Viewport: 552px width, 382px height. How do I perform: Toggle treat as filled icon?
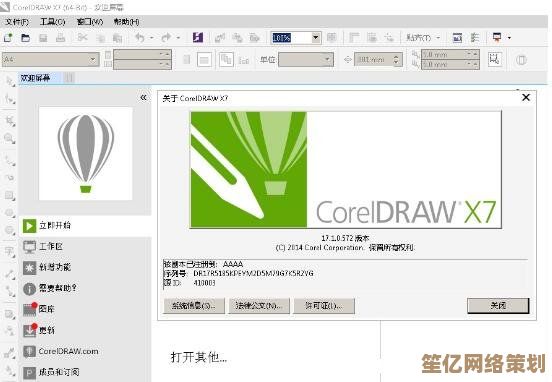494,60
